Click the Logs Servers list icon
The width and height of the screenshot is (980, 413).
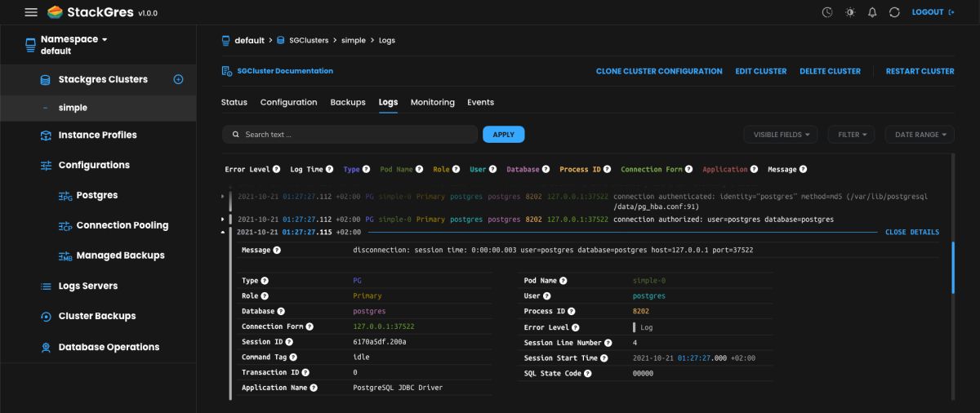(46, 286)
